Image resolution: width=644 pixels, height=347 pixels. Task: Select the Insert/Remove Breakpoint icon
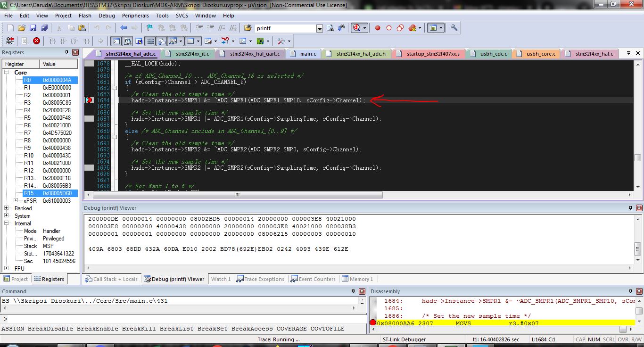pyautogui.click(x=377, y=27)
